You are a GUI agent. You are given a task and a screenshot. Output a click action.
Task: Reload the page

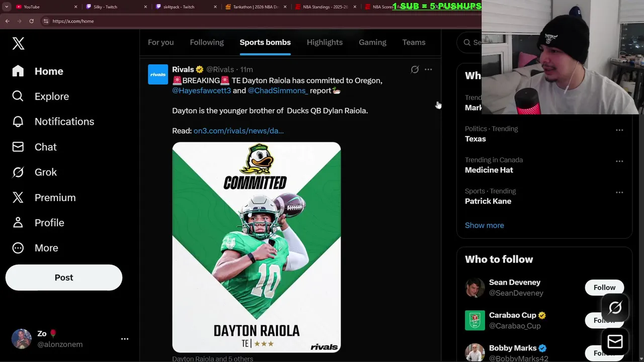[31, 21]
